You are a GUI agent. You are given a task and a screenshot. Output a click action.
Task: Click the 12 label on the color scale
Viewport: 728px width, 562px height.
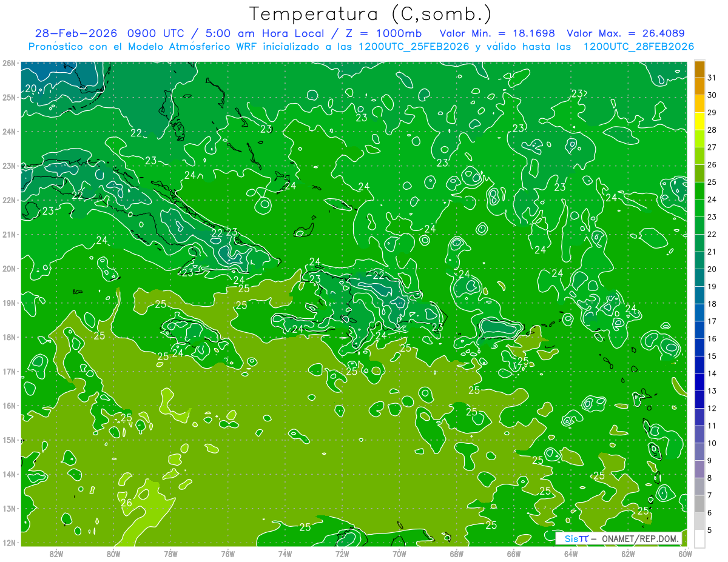coord(712,409)
